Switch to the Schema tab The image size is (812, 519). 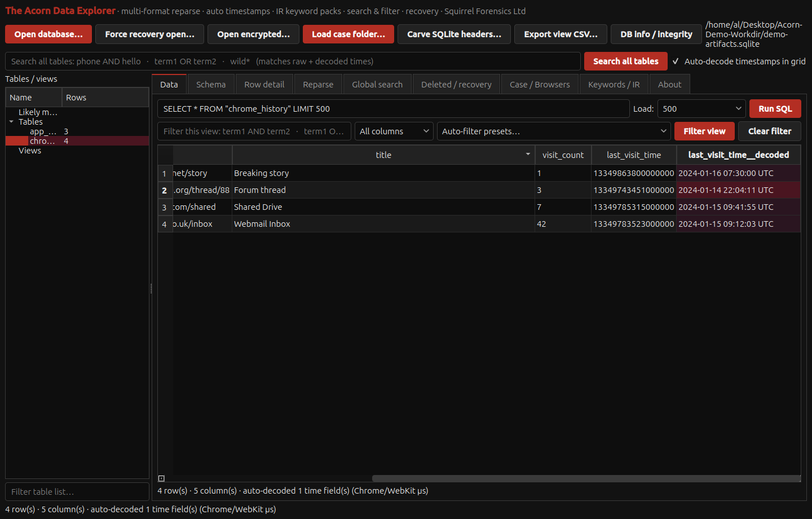pos(211,84)
